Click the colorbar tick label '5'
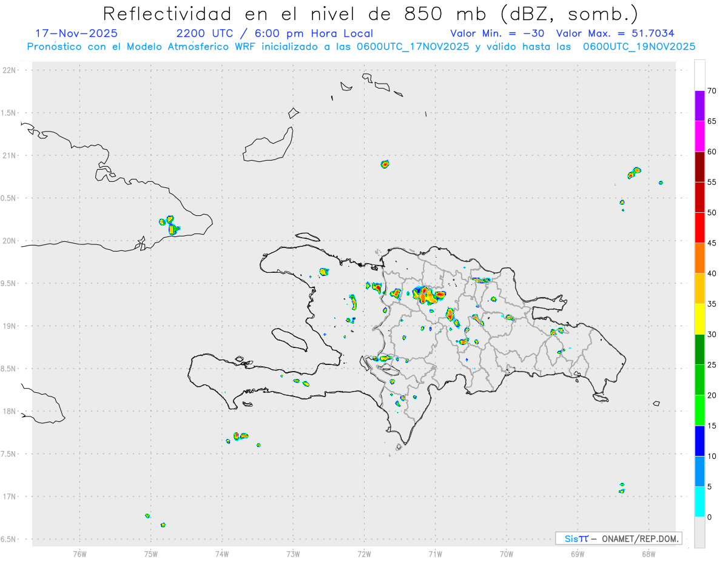The width and height of the screenshot is (728, 562). pos(709,487)
